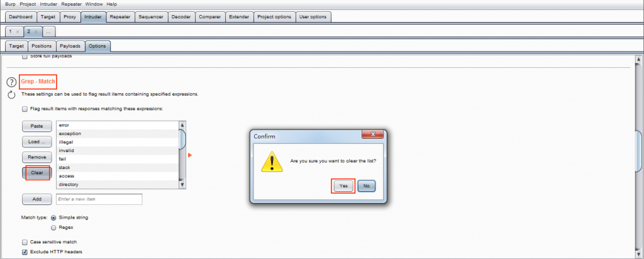
Task: Click the Load ... button
Action: tap(37, 141)
